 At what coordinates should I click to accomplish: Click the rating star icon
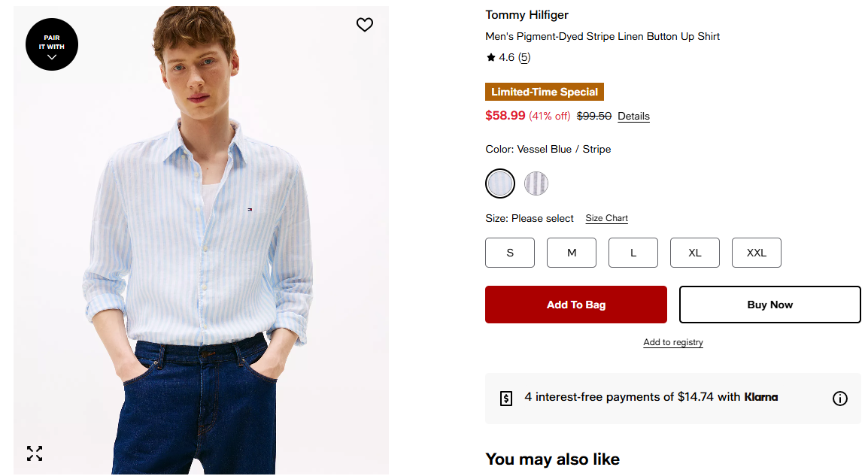[491, 57]
